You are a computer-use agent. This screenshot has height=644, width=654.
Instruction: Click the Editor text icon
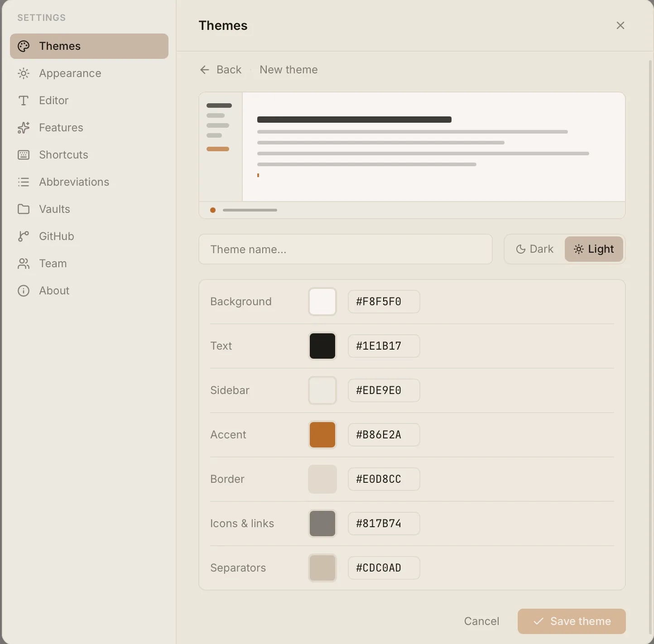[24, 101]
